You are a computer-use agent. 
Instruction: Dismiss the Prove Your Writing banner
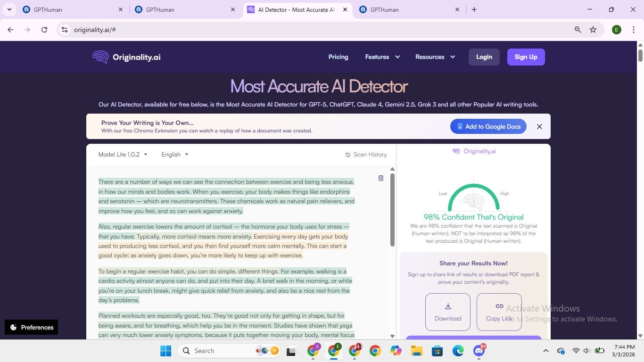(539, 126)
